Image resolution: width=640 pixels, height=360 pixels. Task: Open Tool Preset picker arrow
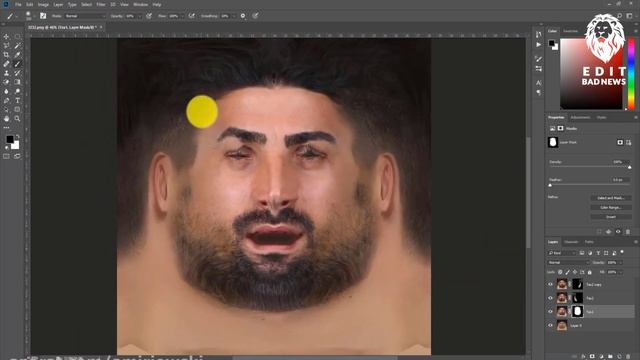pos(16,16)
